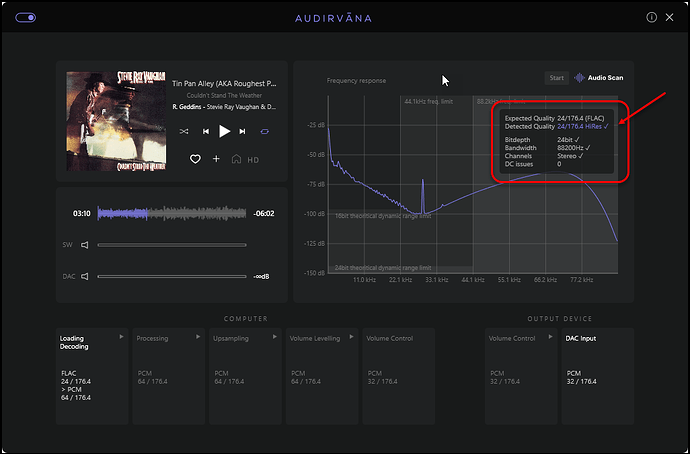Skip to previous track
The width and height of the screenshot is (690, 454).
206,131
